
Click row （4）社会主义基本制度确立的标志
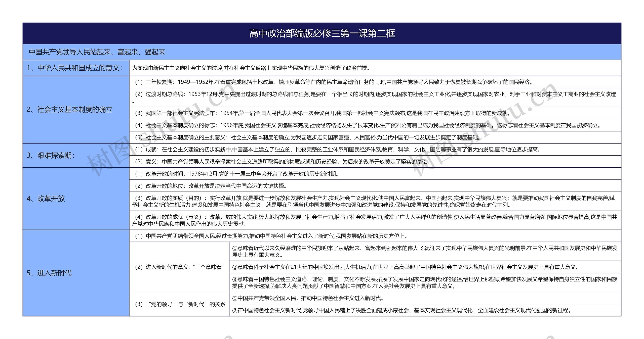375,125
